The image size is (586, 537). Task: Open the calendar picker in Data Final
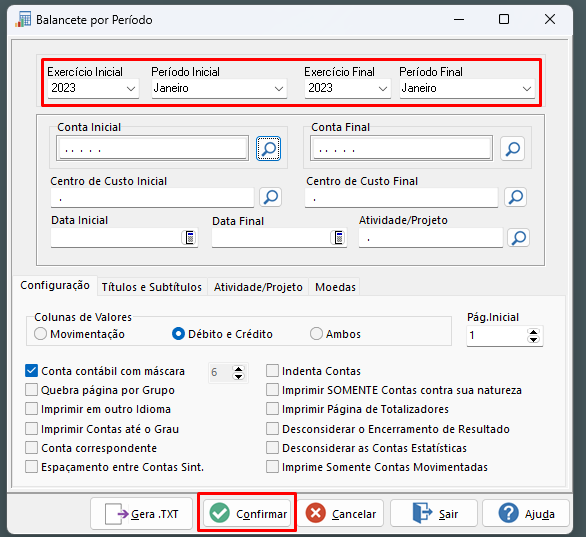(338, 237)
